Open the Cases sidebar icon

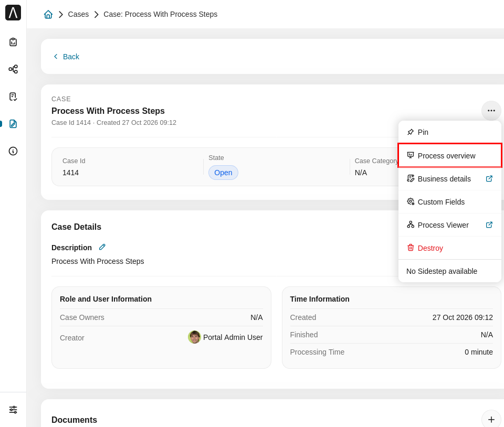coord(13,124)
